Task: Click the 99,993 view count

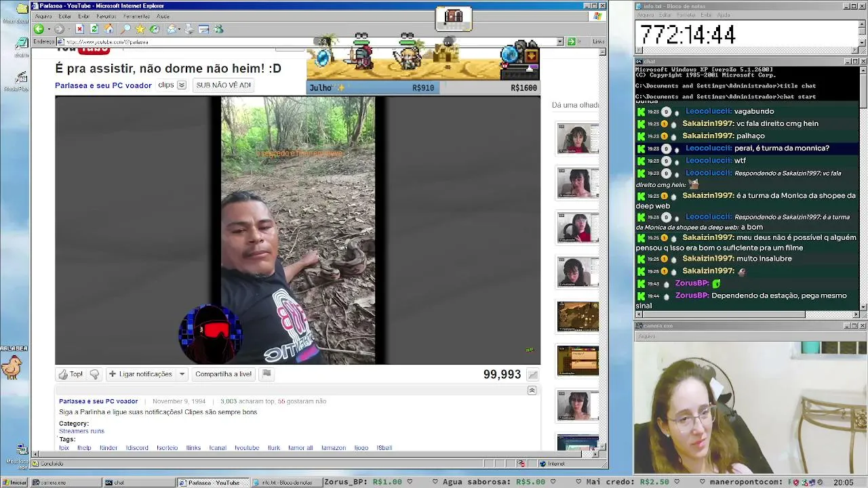Action: click(x=502, y=374)
